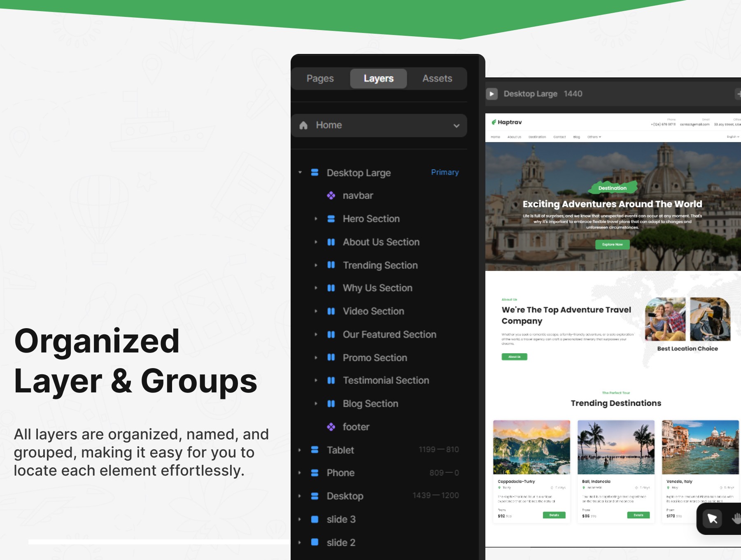Expand the Hero Section layer

point(316,219)
